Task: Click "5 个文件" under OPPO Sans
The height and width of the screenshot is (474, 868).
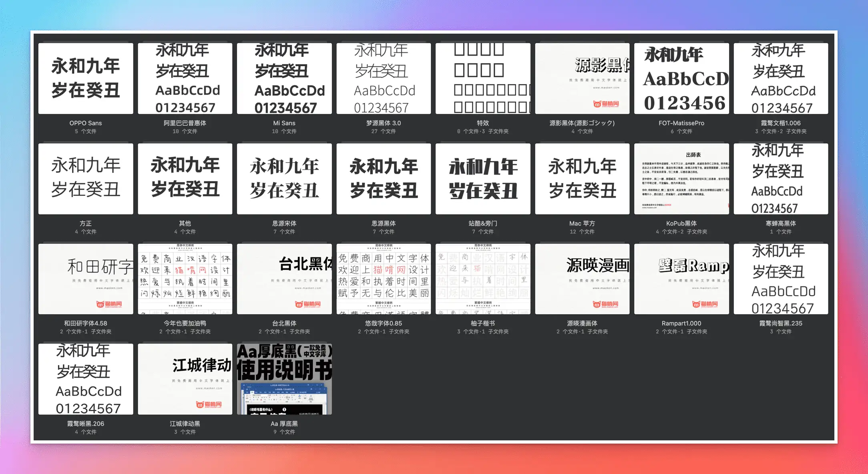Action: tap(86, 131)
